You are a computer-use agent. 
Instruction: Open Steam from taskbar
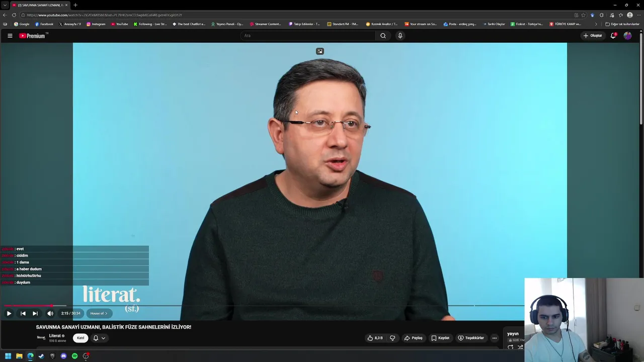41,356
